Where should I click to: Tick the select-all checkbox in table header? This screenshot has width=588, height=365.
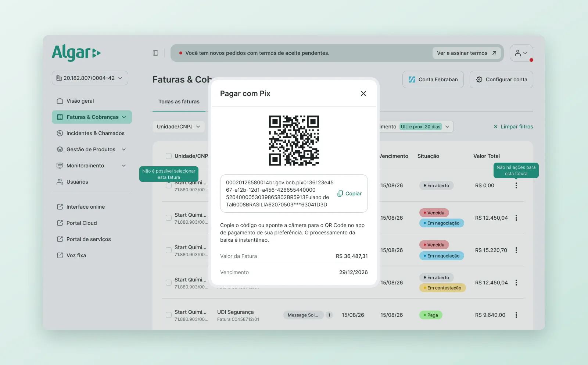(169, 156)
